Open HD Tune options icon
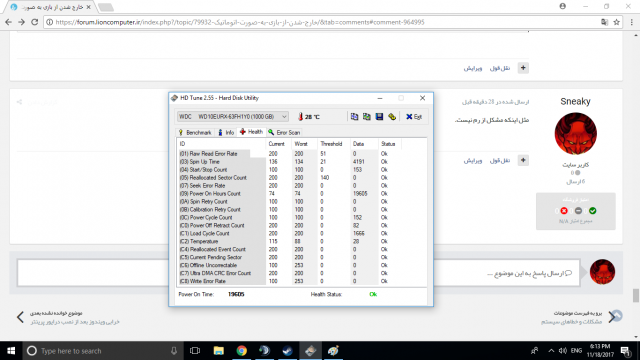Image resolution: width=640 pixels, height=360 pixels. (392, 117)
